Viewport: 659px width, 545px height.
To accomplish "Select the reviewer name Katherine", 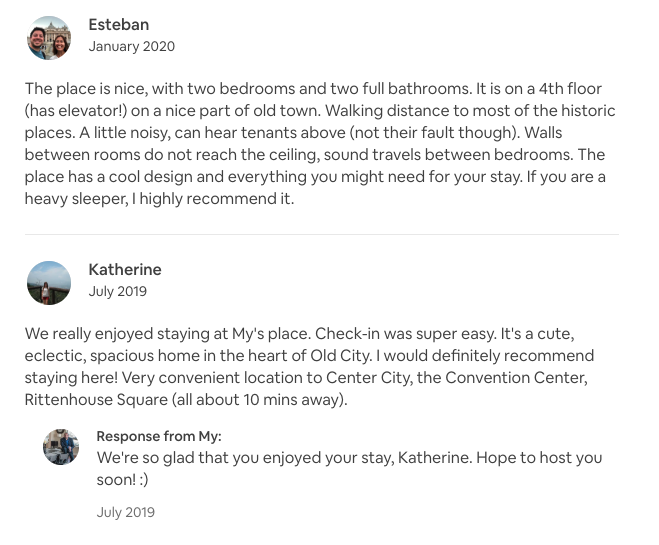I will pyautogui.click(x=125, y=269).
